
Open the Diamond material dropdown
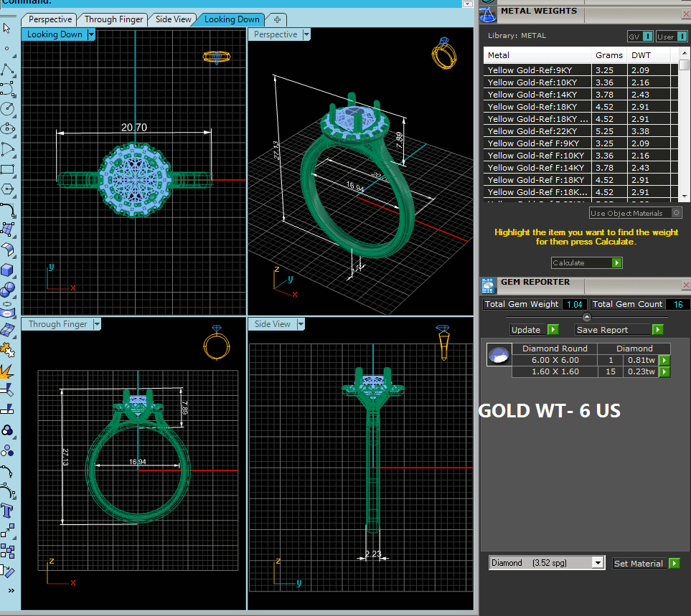tap(598, 563)
